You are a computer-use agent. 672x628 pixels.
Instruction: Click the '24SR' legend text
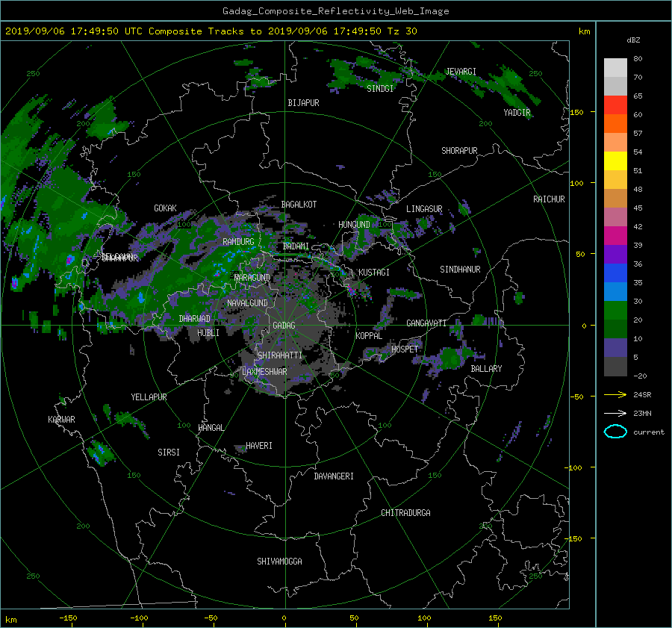coord(642,394)
